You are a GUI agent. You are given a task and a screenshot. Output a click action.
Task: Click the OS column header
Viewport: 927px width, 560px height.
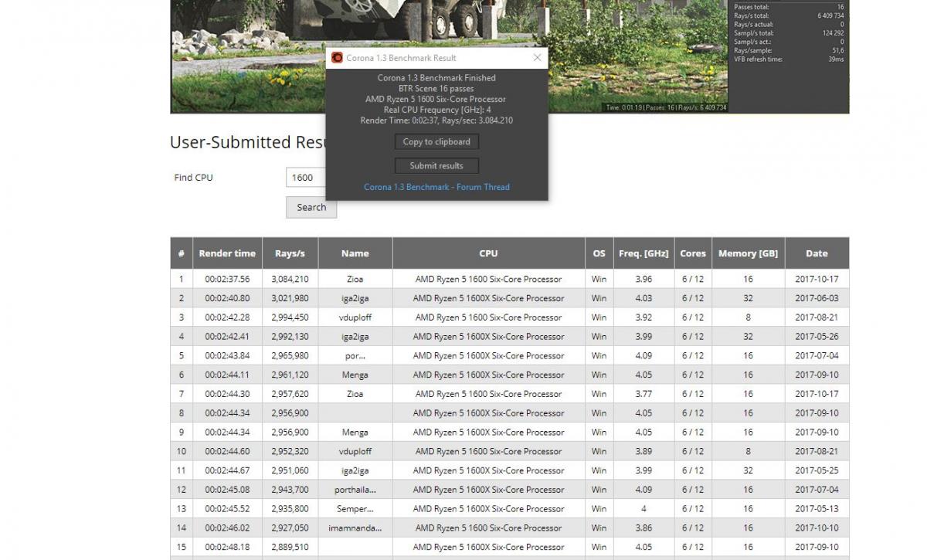pyautogui.click(x=599, y=253)
